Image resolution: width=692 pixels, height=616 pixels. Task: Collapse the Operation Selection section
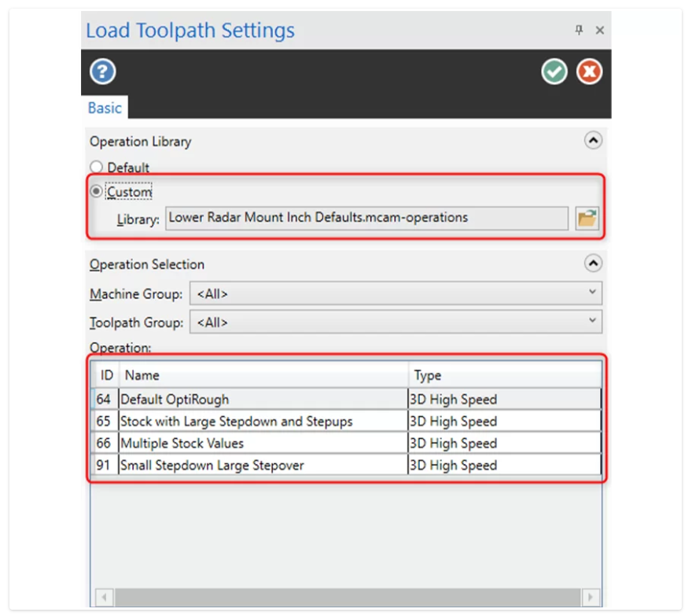(594, 264)
